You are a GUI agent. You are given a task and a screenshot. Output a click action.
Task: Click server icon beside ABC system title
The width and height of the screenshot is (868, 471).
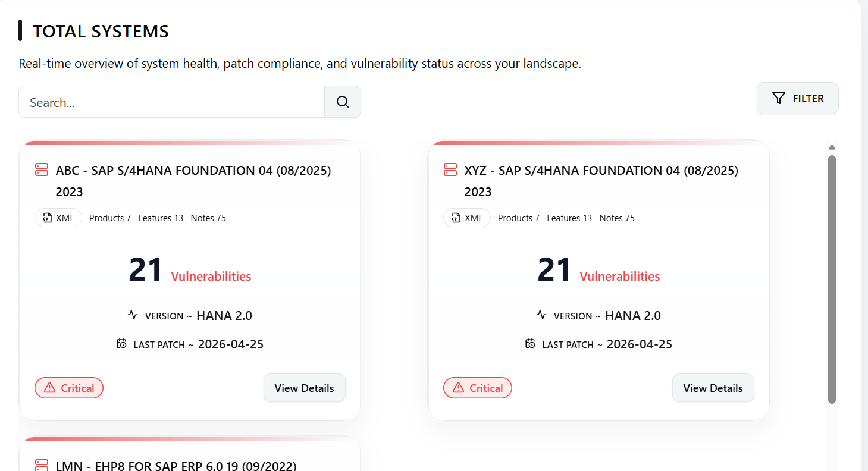click(42, 170)
